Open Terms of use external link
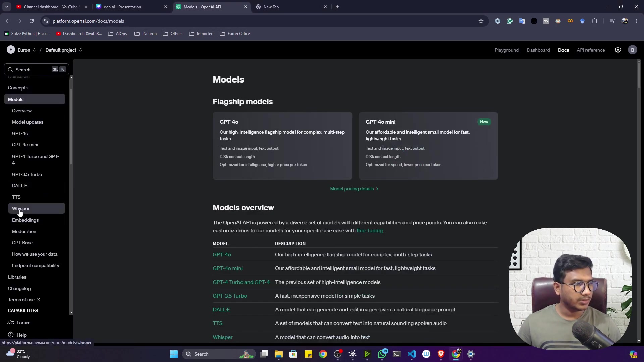This screenshot has height=362, width=644. (24, 300)
